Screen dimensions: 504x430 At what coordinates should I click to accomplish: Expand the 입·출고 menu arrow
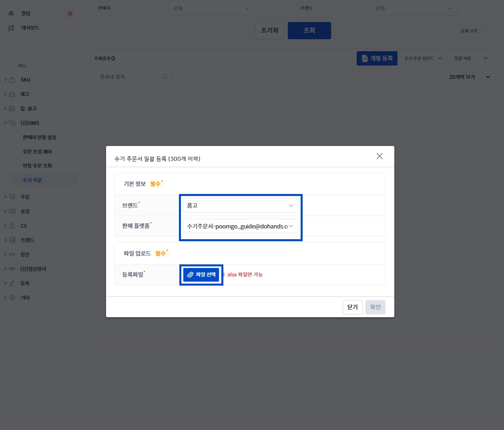[6, 108]
